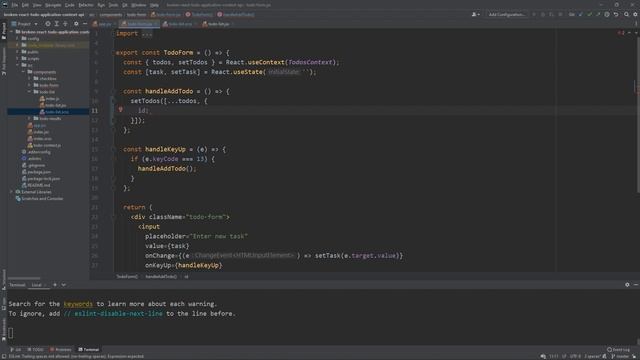
Task: Switch to the third editor tab
Action: click(x=179, y=24)
